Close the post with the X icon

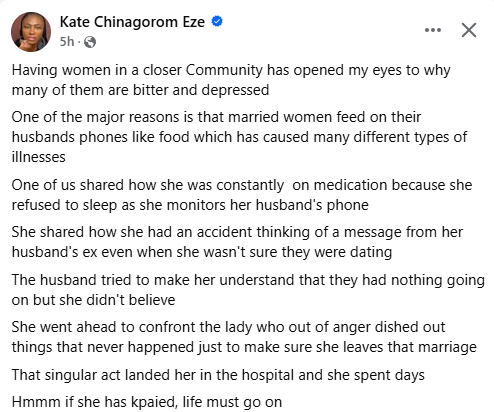tap(469, 30)
